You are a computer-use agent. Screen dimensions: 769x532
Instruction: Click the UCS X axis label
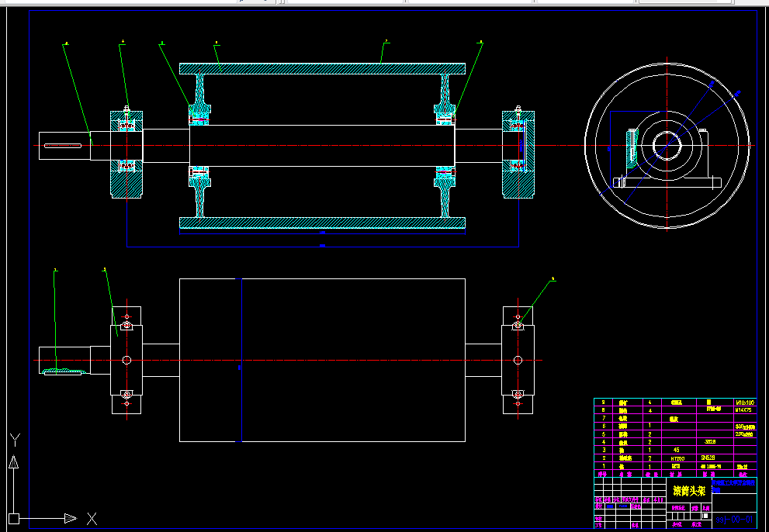coord(92,518)
